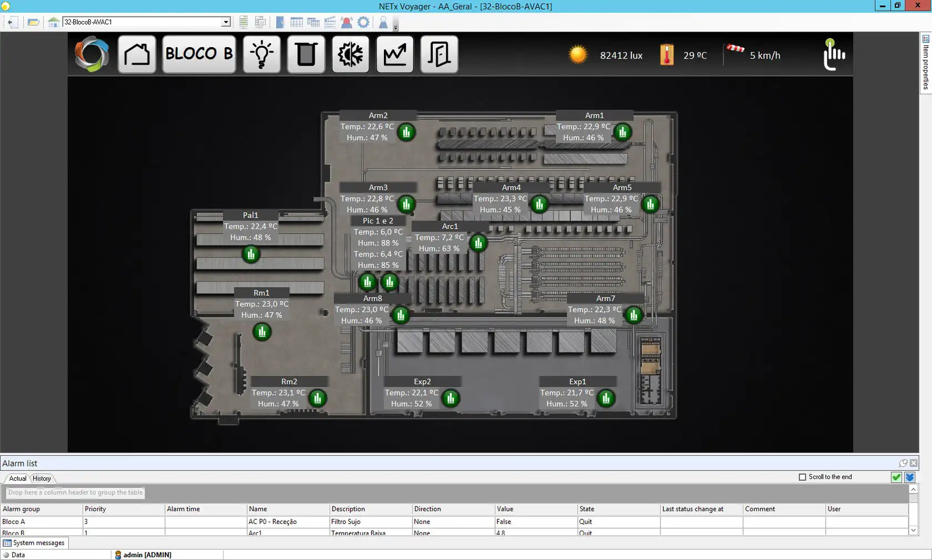Screen dimensions: 932x560
Task: Click green checkmark acknowledge alarm button
Action: coord(896,477)
